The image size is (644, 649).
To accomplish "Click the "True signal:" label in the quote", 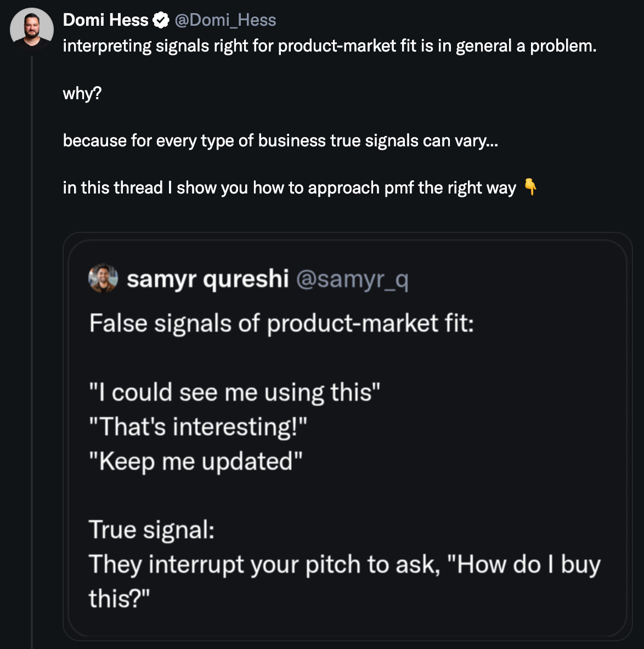I will (151, 530).
